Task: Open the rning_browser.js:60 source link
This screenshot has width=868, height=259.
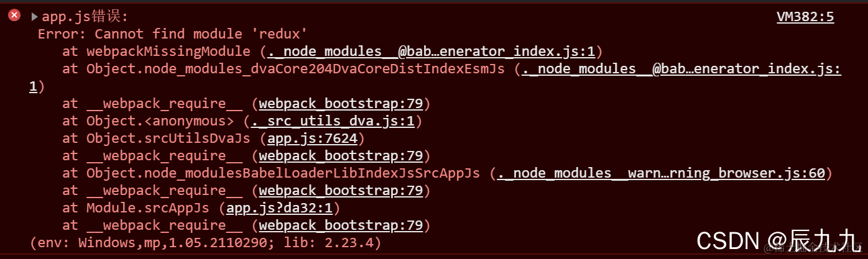Action: point(661,173)
